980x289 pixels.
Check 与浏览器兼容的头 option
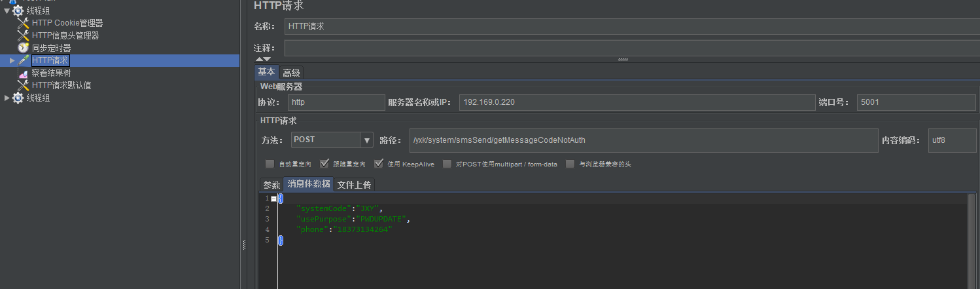pyautogui.click(x=570, y=164)
